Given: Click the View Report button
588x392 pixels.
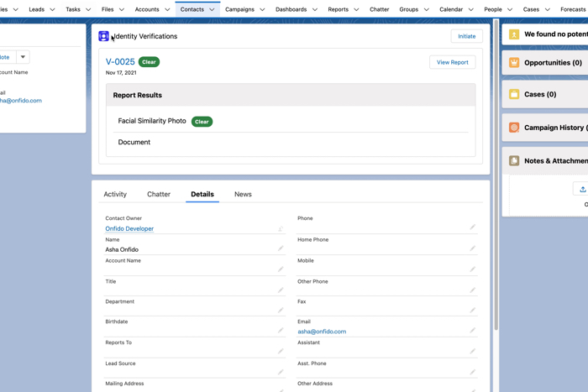Looking at the screenshot, I should coord(452,62).
